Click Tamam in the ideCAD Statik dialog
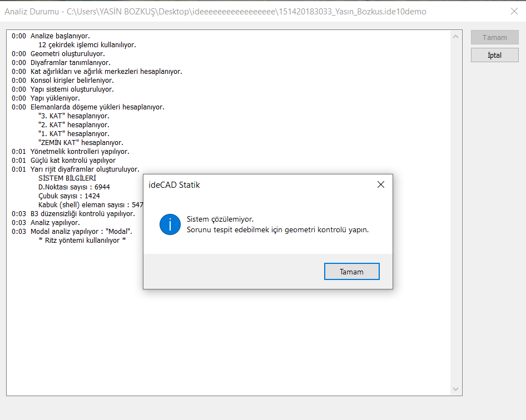This screenshot has height=420, width=526. 351,272
